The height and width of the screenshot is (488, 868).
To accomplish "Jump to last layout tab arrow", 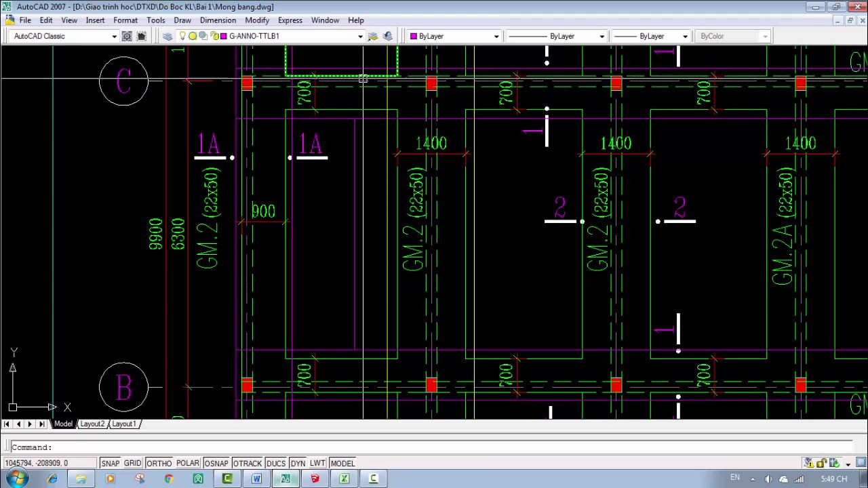I will 41,424.
